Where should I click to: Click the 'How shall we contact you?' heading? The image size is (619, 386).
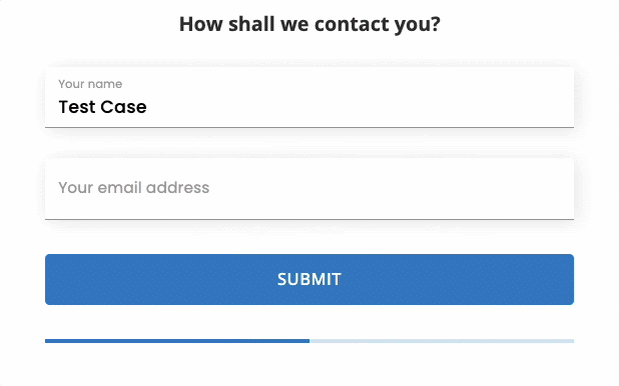(310, 24)
